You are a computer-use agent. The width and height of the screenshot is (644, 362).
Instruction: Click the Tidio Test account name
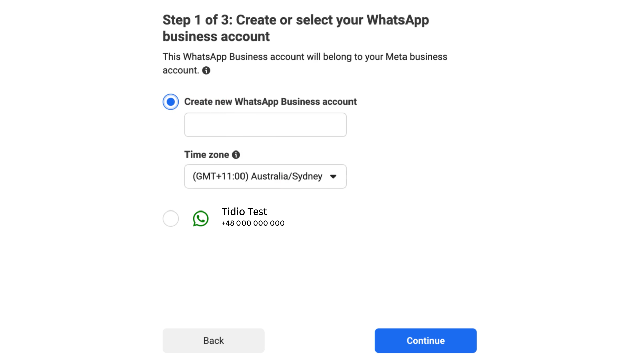pos(244,212)
